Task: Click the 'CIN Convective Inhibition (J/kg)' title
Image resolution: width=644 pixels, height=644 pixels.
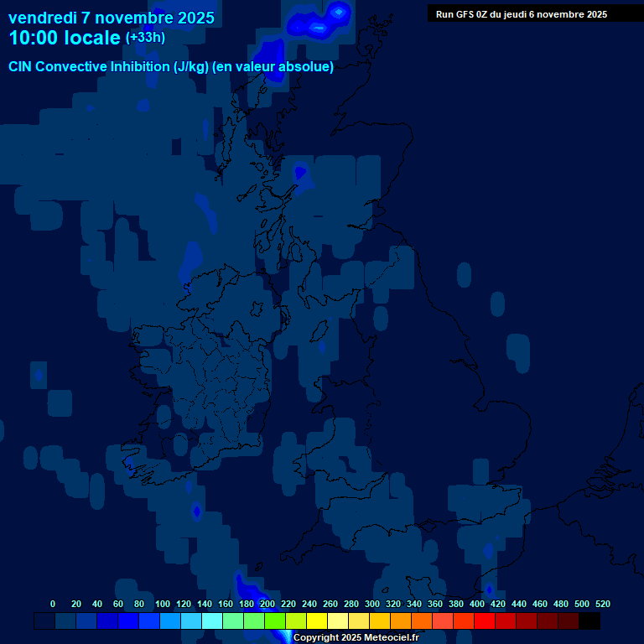Action: tap(109, 66)
